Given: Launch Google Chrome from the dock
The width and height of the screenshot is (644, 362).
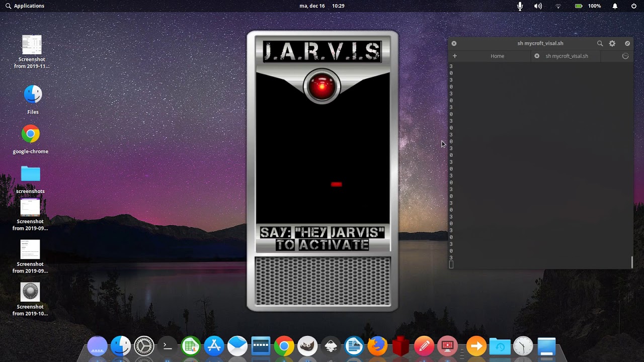Looking at the screenshot, I should [284, 346].
